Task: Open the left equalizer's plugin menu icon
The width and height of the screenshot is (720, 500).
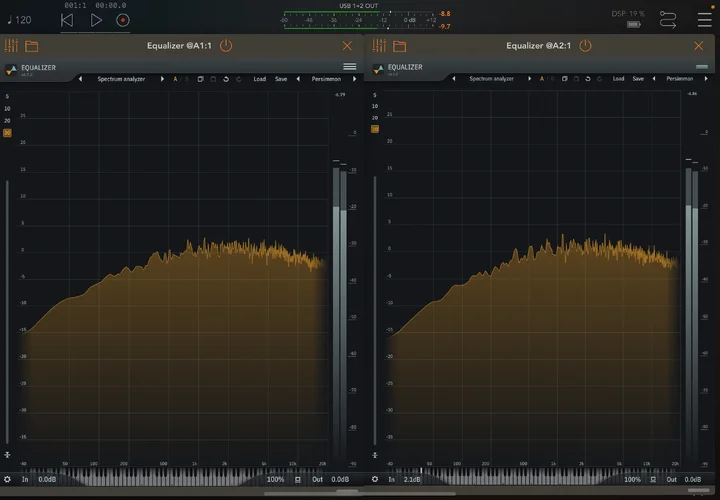Action: (349, 67)
